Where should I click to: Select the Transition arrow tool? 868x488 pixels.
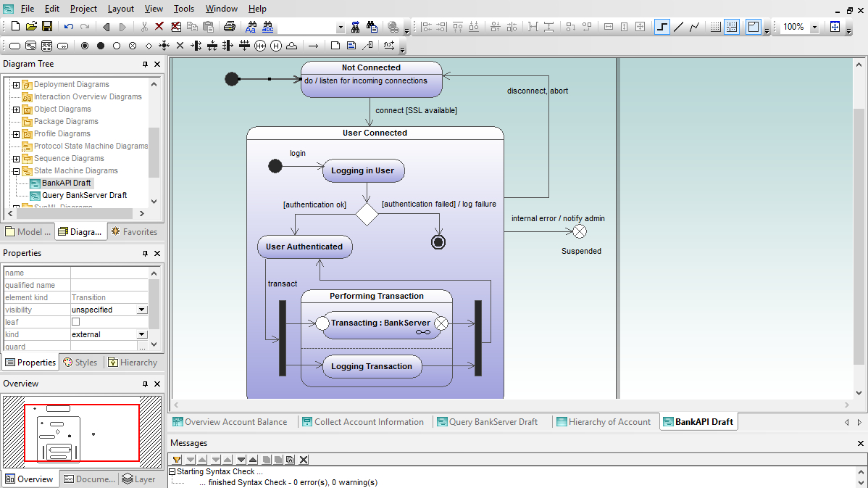click(x=313, y=46)
